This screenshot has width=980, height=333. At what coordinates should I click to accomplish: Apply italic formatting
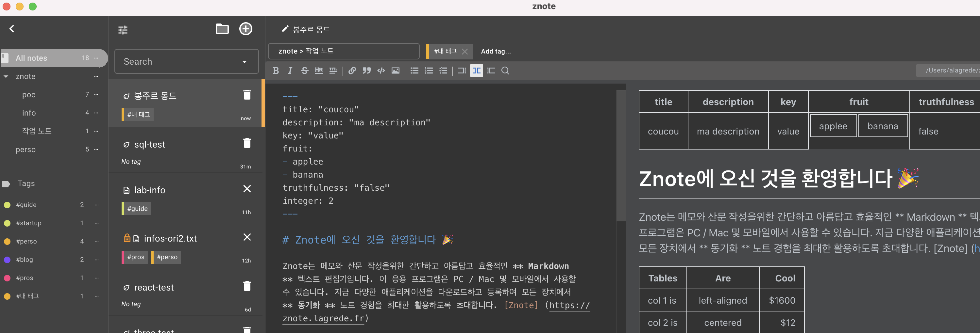coord(290,71)
